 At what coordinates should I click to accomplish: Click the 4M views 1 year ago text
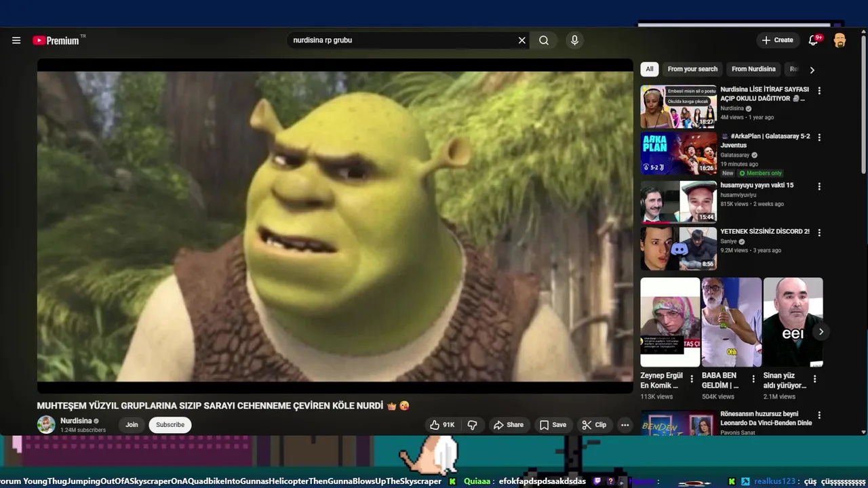(x=747, y=117)
